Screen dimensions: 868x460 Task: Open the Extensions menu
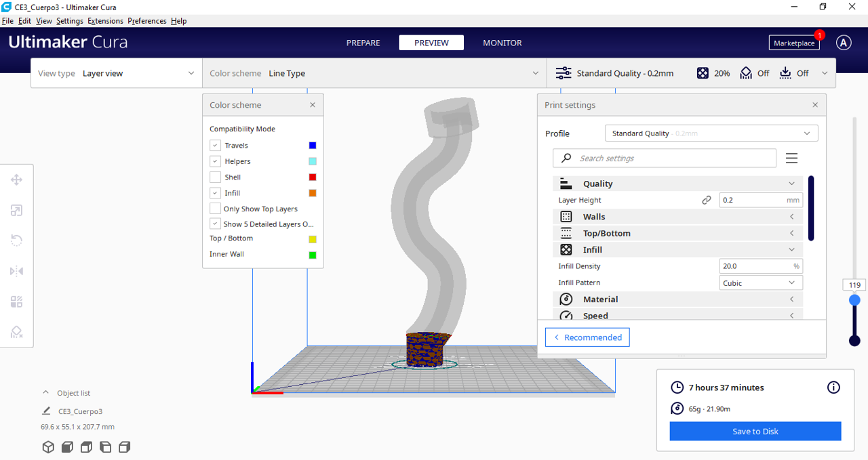coord(105,21)
